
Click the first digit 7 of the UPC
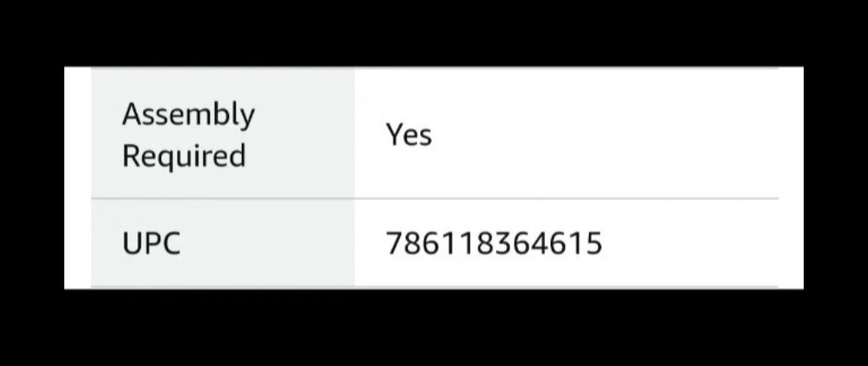point(394,243)
